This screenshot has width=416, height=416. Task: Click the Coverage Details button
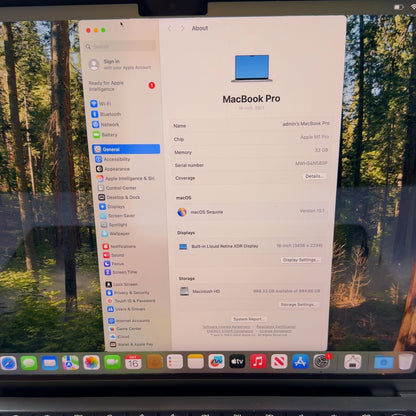pos(314,176)
